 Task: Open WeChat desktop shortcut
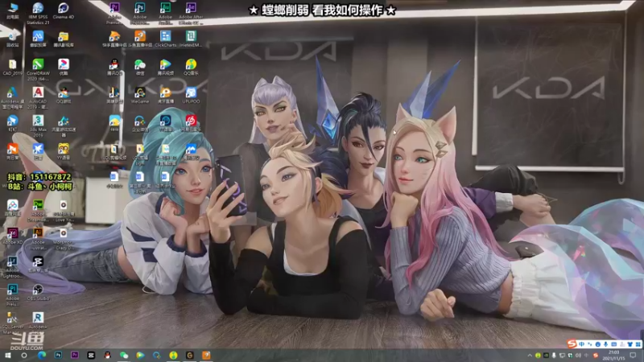139,67
